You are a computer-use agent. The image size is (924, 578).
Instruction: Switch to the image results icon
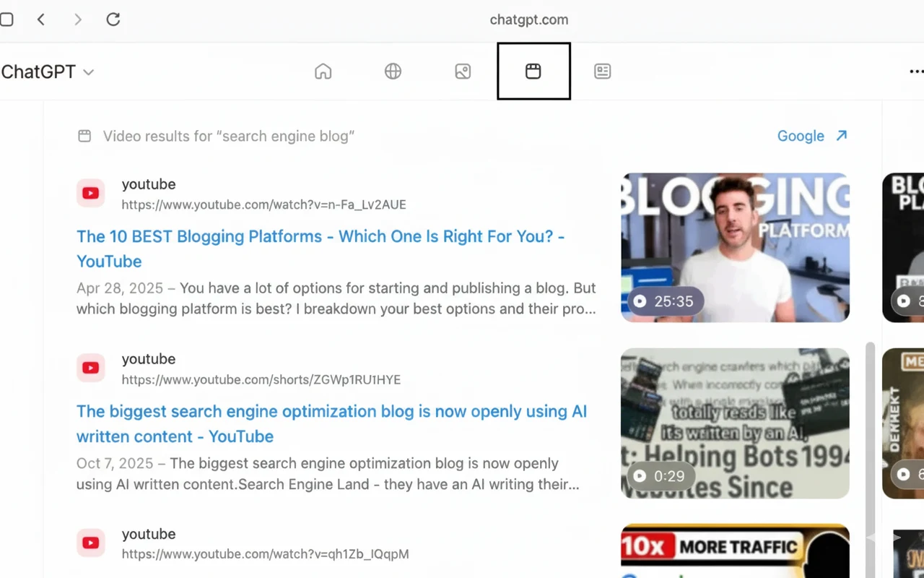[463, 72]
